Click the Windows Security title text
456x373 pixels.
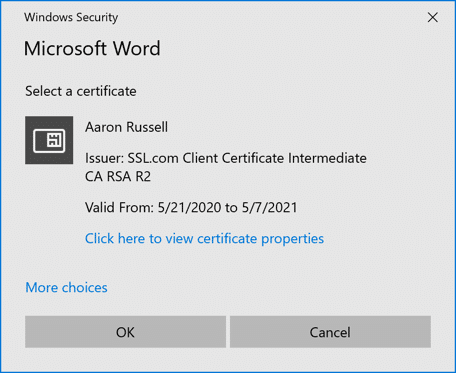coord(71,17)
